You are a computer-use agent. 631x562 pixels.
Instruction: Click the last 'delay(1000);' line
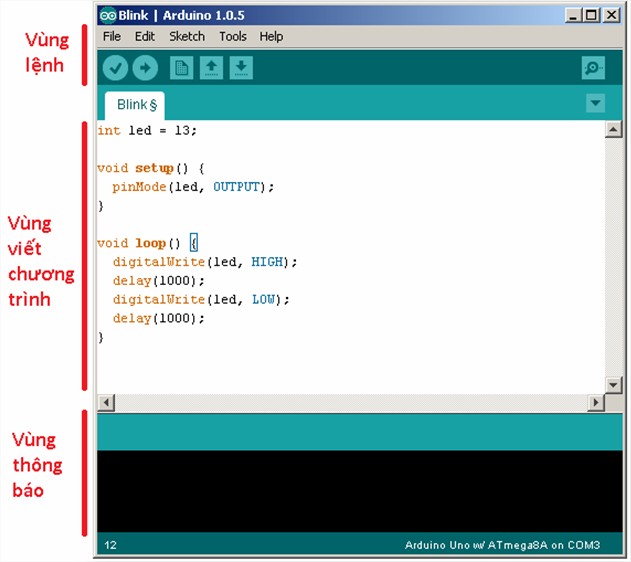click(x=159, y=319)
